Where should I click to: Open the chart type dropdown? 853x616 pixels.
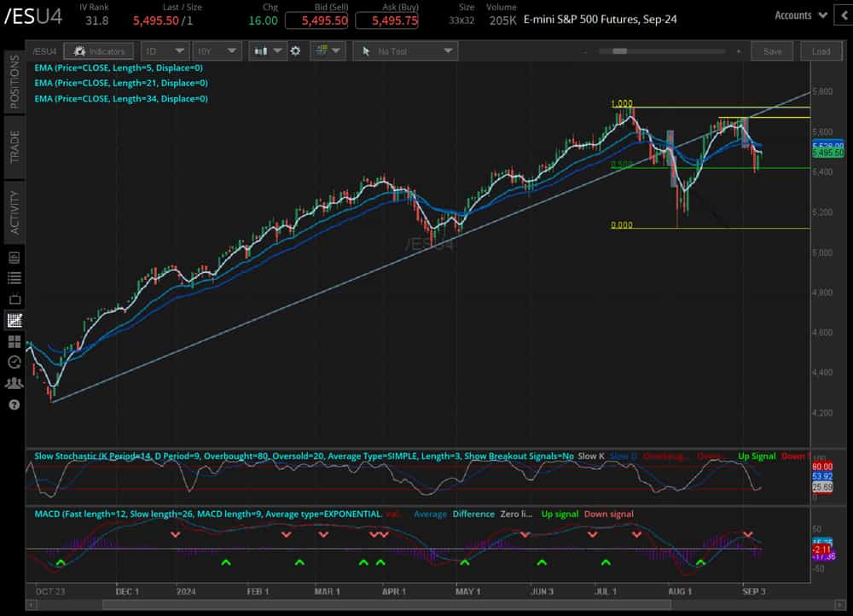(x=268, y=51)
